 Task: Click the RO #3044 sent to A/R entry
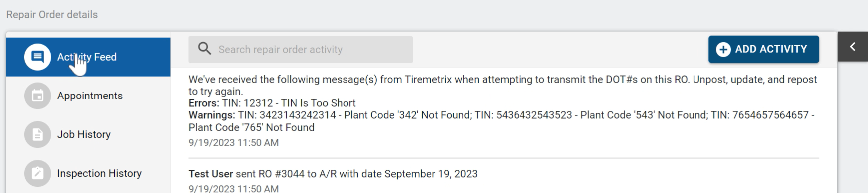(504, 180)
